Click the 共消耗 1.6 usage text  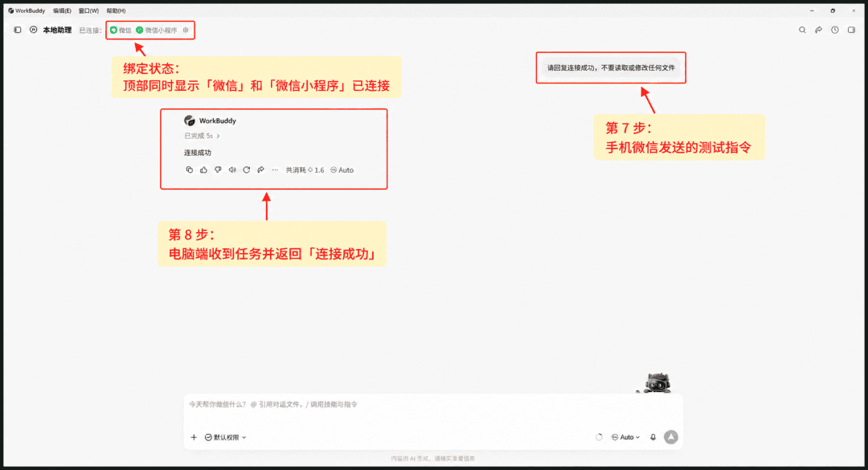point(305,170)
